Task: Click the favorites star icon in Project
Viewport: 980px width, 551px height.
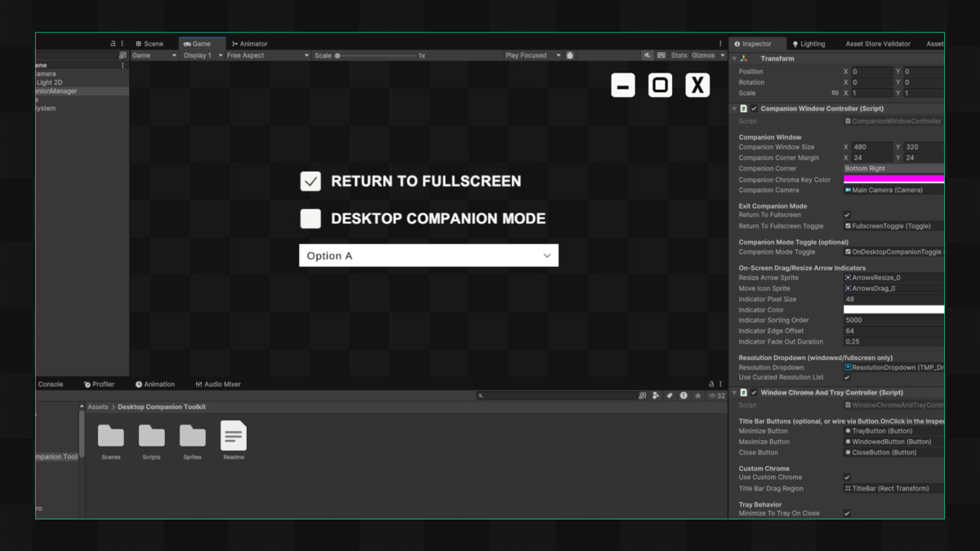Action: coord(697,396)
